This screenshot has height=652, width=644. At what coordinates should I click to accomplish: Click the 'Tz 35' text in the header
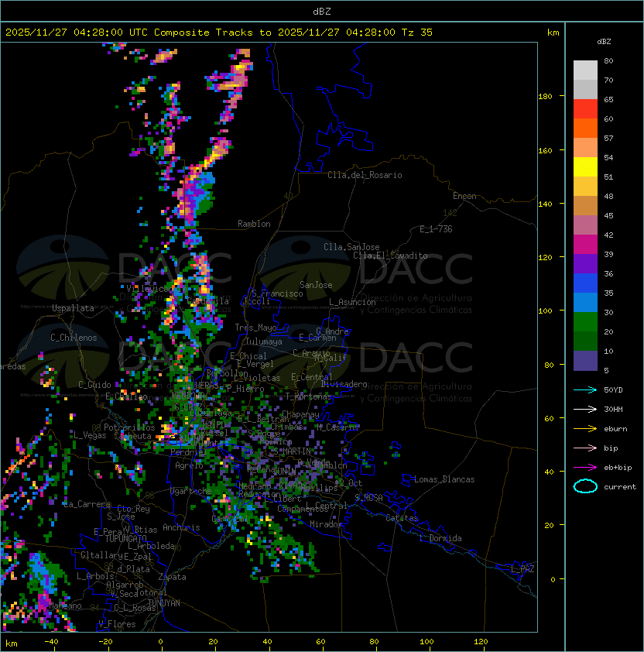tap(417, 33)
